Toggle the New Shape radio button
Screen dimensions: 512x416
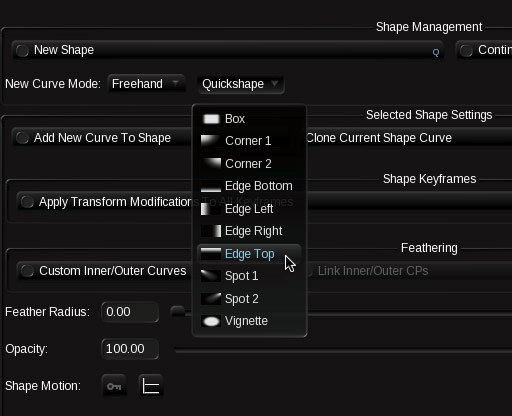(x=22, y=51)
